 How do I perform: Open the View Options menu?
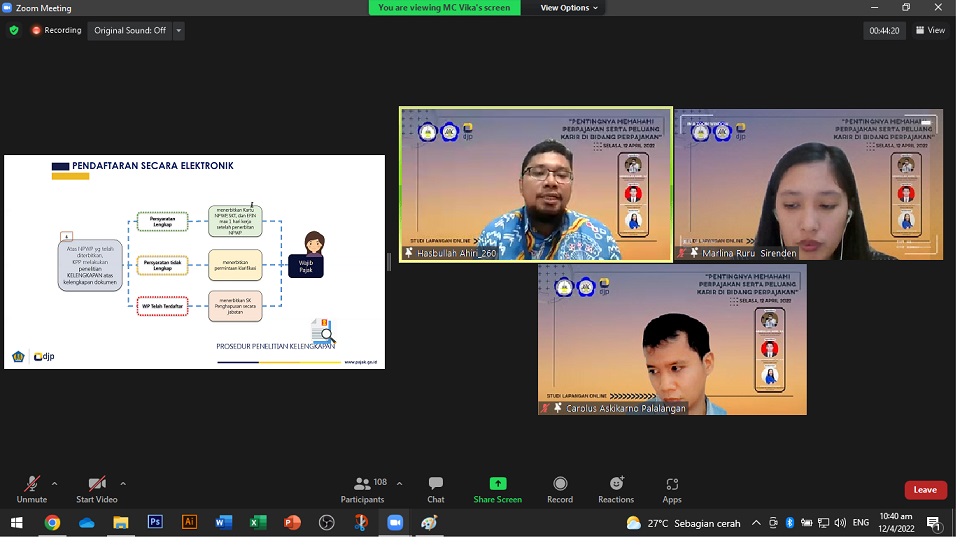[569, 8]
